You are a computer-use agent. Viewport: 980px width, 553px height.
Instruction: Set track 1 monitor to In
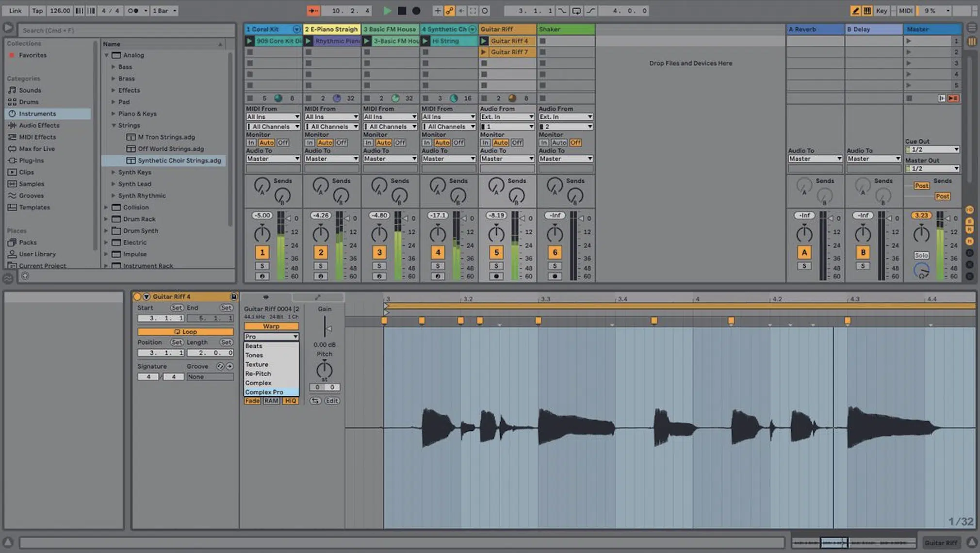pyautogui.click(x=251, y=143)
